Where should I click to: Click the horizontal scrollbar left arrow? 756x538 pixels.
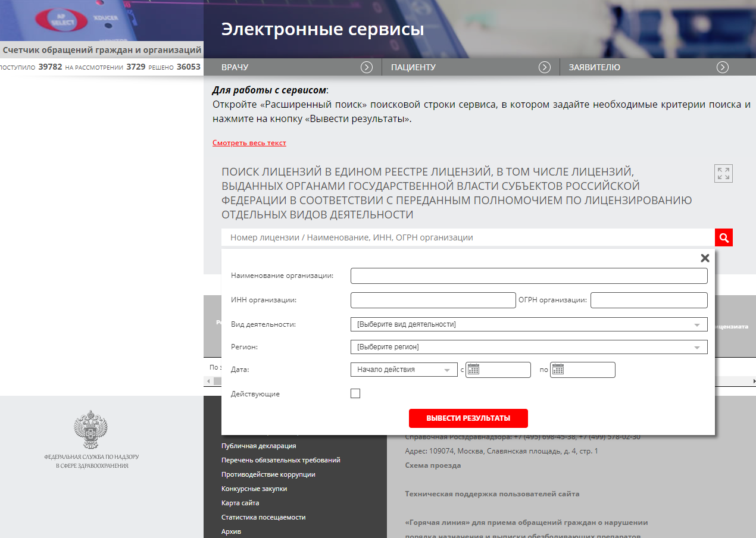pyautogui.click(x=208, y=381)
